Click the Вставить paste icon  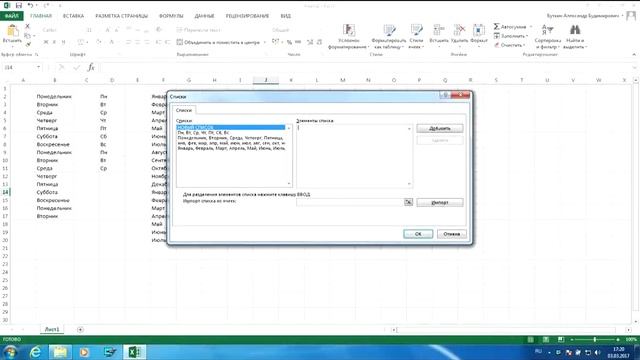coord(12,30)
